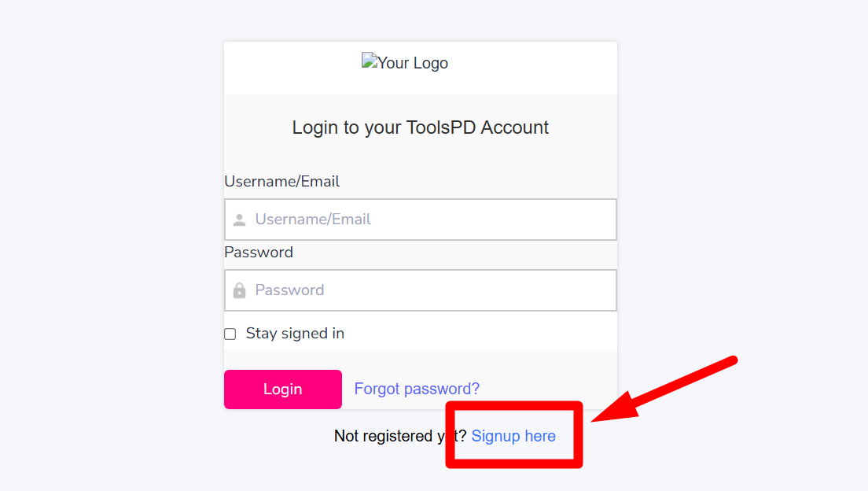The image size is (868, 491).
Task: Click the user silhouette icon in username field
Action: click(x=240, y=220)
